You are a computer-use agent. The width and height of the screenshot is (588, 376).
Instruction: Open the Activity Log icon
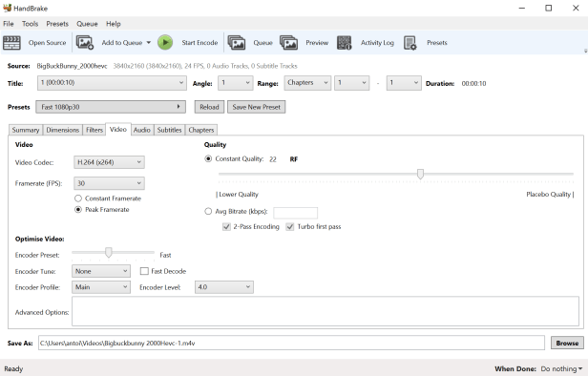pyautogui.click(x=345, y=43)
